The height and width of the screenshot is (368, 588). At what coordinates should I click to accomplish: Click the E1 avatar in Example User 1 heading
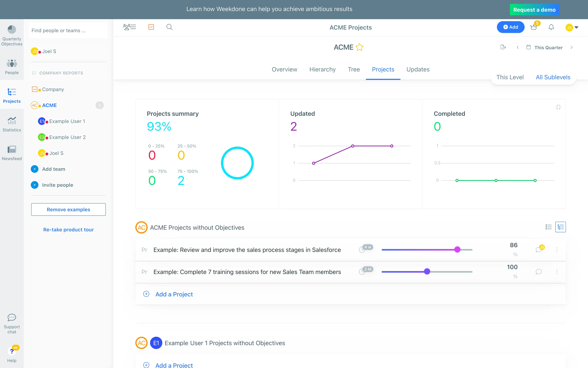[156, 343]
